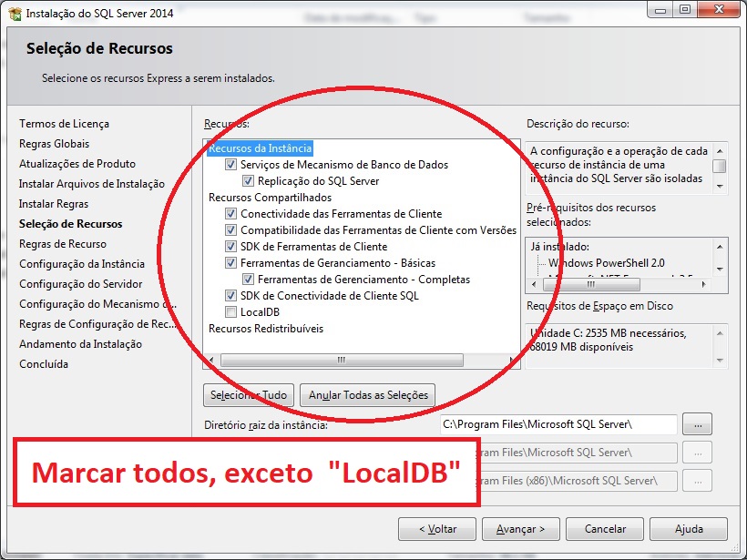The width and height of the screenshot is (747, 560).
Task: Click the horizontal scrollbar of the feature list
Action: 342,361
